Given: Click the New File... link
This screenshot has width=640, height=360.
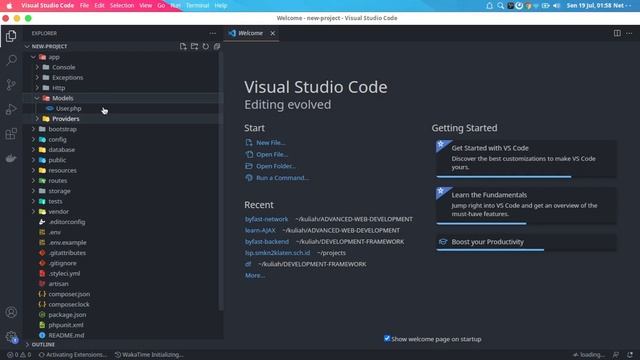Looking at the screenshot, I should 271,143.
